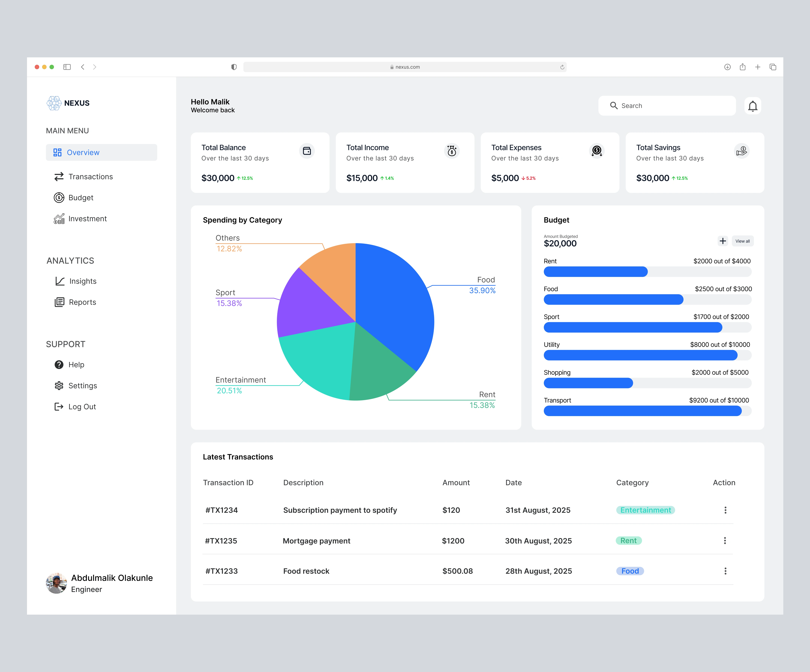
Task: Open browser downloads icon
Action: coord(727,67)
